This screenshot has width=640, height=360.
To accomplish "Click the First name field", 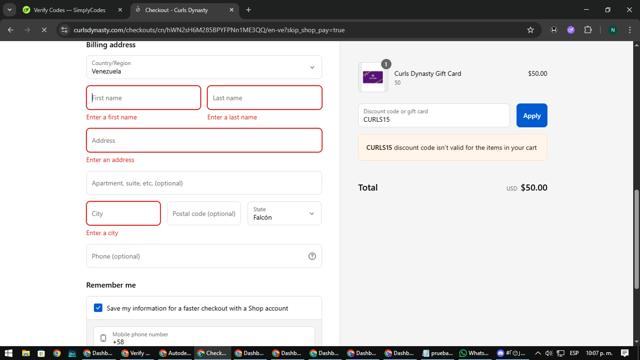I will coord(143,98).
